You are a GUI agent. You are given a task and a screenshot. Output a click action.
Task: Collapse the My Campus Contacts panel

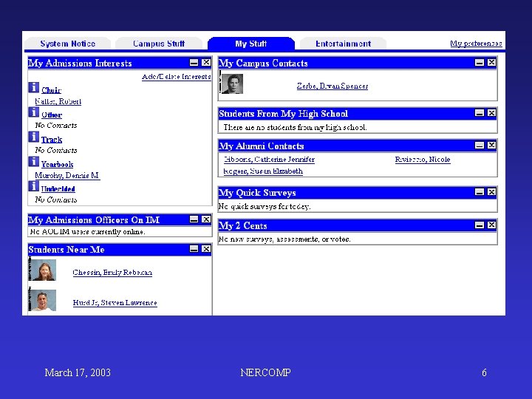[479, 62]
